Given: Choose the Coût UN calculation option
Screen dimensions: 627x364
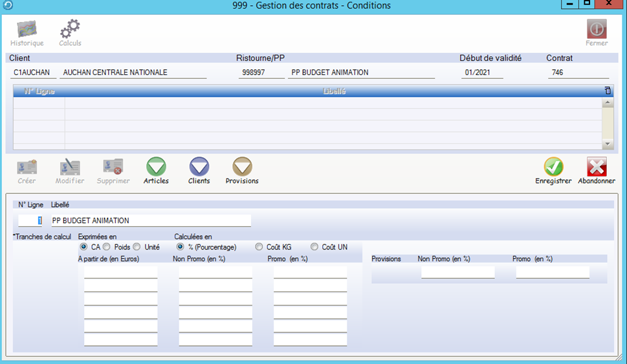Looking at the screenshot, I should click(314, 247).
